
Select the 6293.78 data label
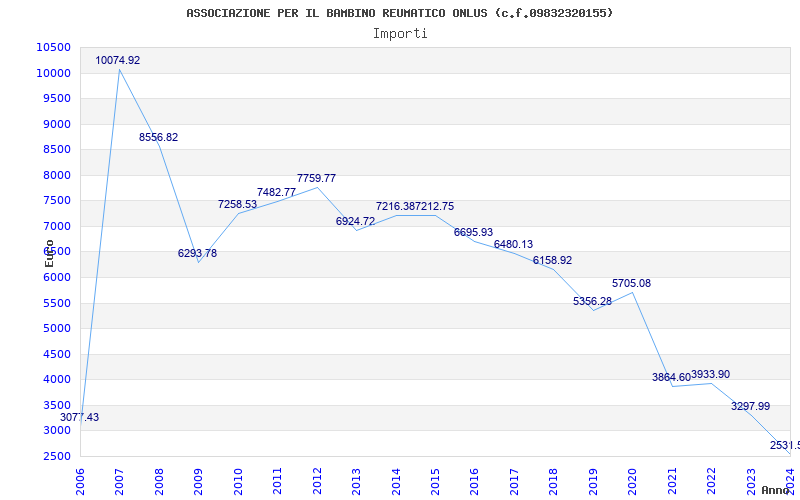pyautogui.click(x=197, y=253)
